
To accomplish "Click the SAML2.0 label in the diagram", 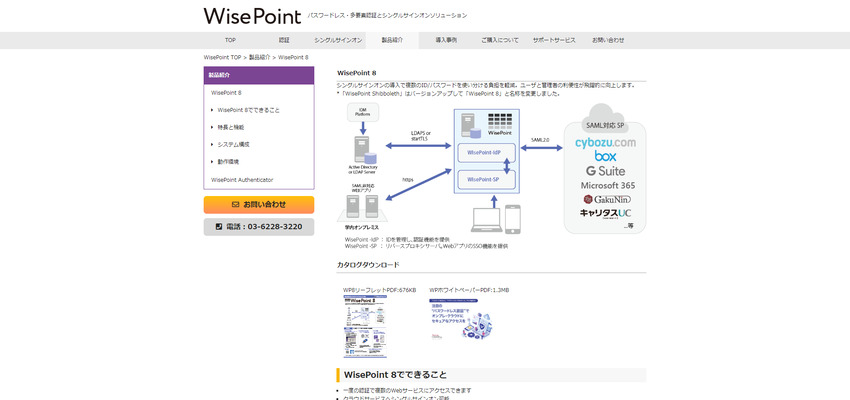I will 540,140.
